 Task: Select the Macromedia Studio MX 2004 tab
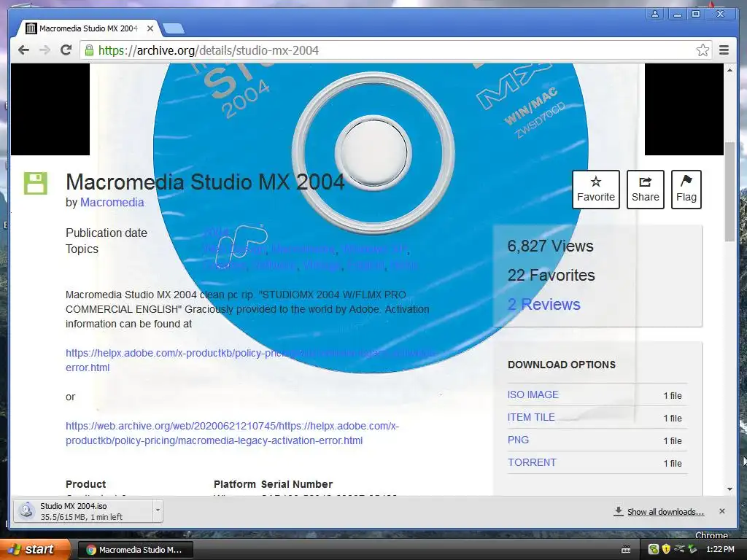(x=88, y=28)
